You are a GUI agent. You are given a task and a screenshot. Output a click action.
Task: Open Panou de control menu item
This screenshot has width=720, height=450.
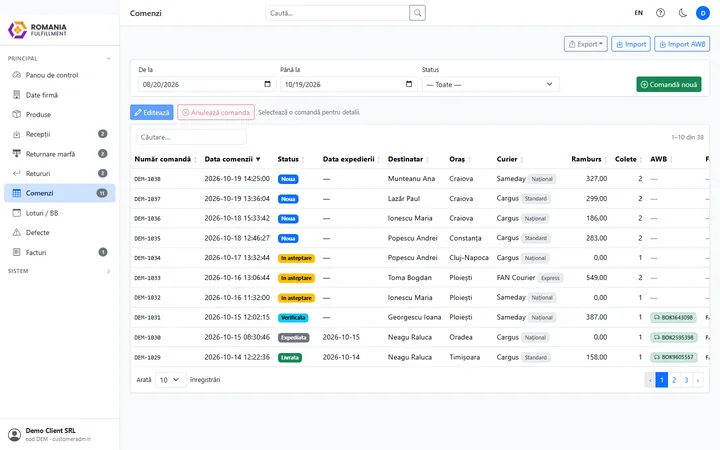click(60, 75)
